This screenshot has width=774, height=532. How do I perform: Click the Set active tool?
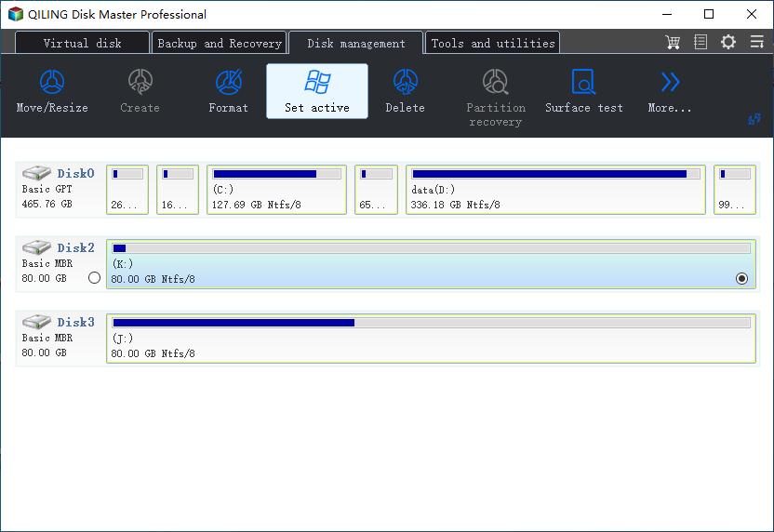click(x=317, y=91)
